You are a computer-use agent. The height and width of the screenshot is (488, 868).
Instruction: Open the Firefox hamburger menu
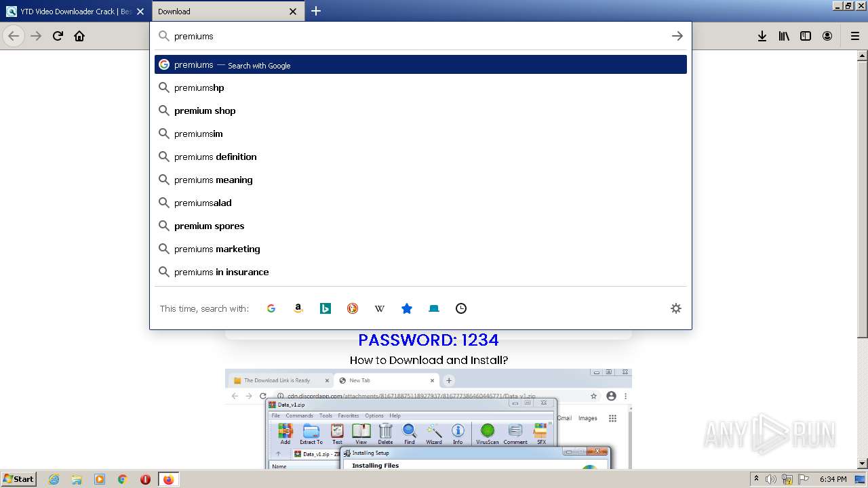[x=854, y=36]
